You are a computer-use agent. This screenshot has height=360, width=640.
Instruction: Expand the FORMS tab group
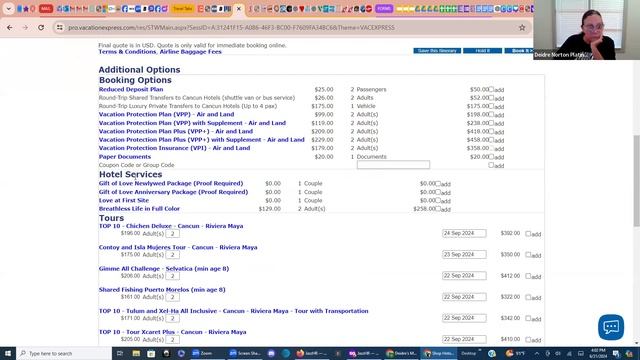[384, 9]
